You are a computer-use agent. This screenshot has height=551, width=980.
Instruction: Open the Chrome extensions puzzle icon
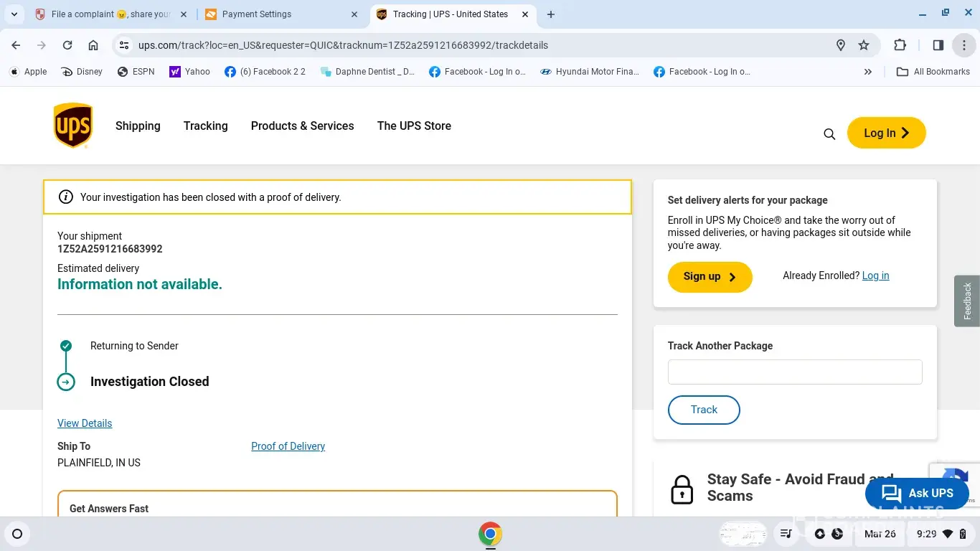point(900,45)
